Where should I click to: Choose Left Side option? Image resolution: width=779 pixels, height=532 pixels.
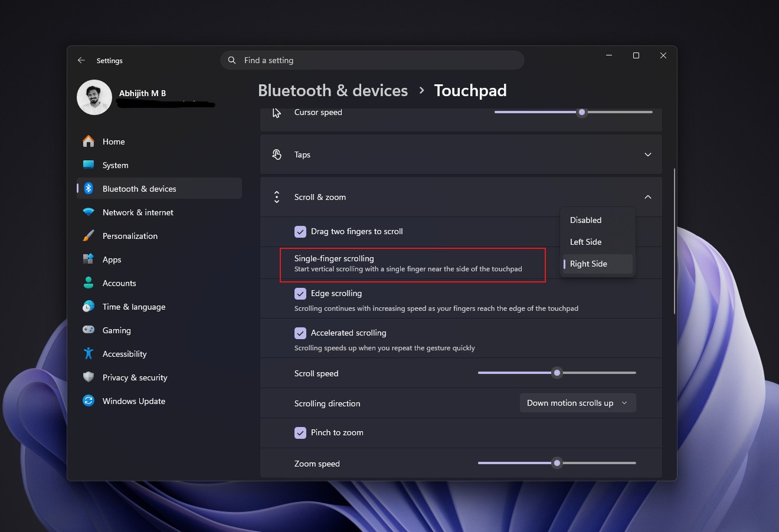click(597, 242)
